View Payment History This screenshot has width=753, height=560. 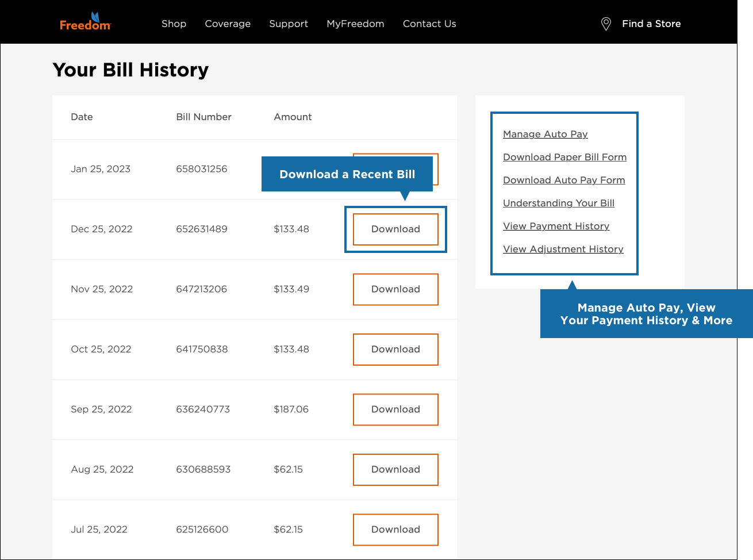(x=556, y=226)
